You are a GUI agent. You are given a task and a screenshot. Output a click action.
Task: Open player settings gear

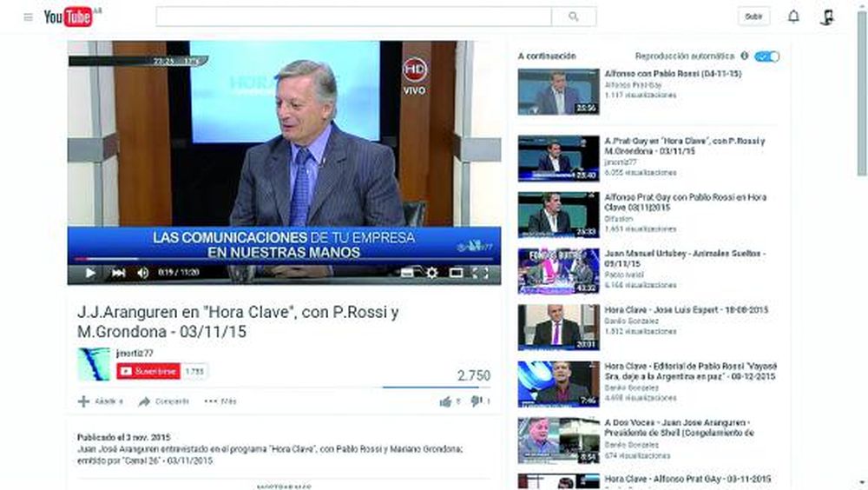tap(431, 273)
